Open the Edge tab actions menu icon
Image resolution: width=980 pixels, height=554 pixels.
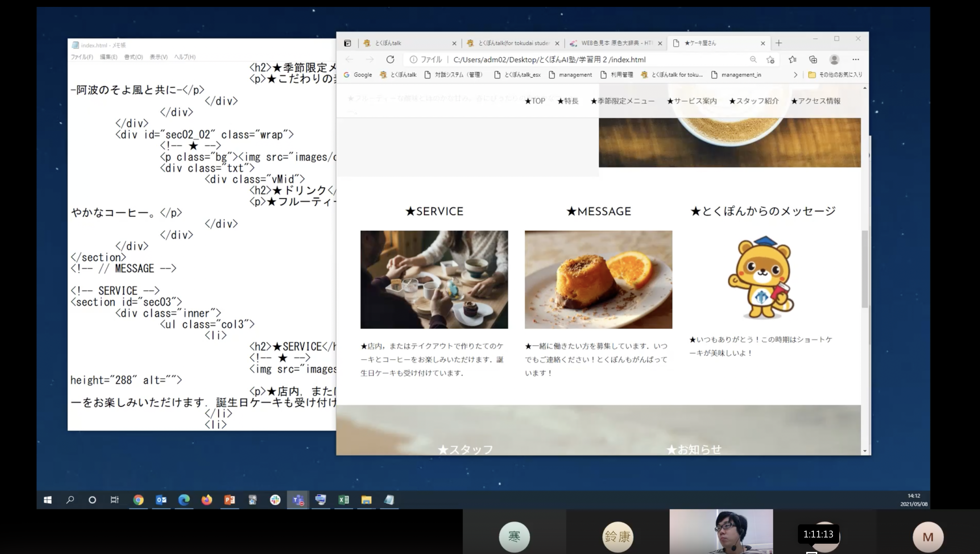point(347,43)
